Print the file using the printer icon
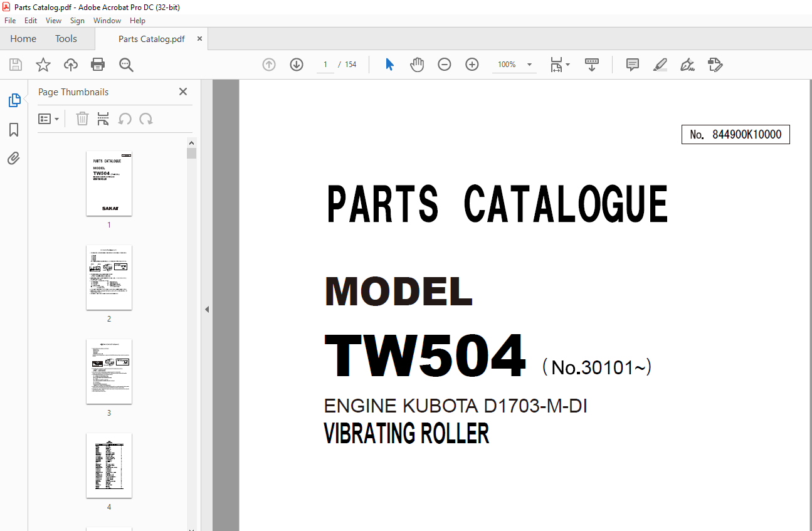This screenshot has width=812, height=531. (x=98, y=65)
